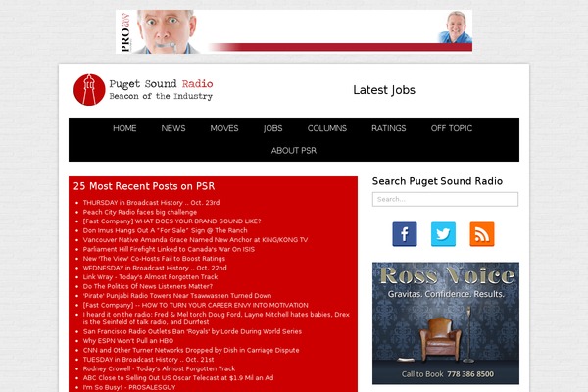Open I heard it on the radio post
This screenshot has height=392, width=588.
[216, 318]
